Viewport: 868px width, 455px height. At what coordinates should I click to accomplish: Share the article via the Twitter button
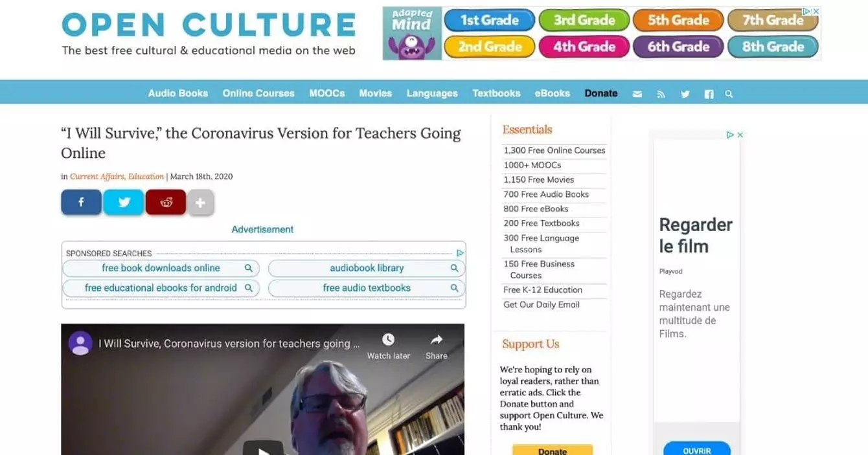(124, 202)
